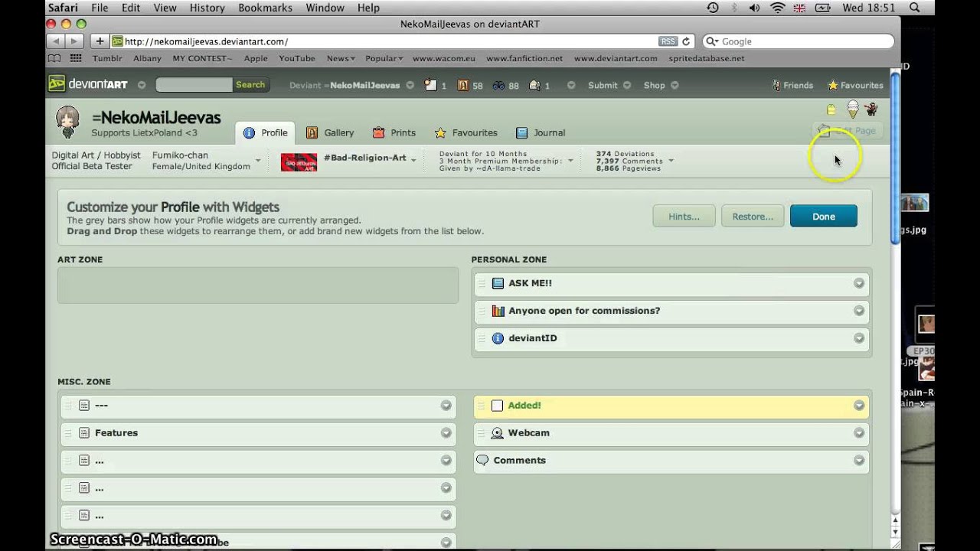This screenshot has width=980, height=551.
Task: Open the watch messages icon showing 88
Action: 498,86
